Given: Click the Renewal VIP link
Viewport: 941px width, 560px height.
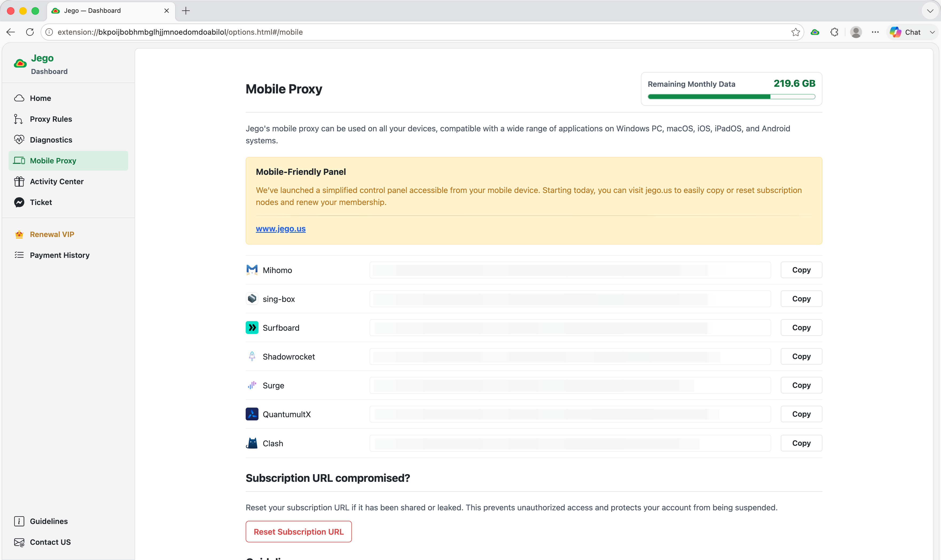Looking at the screenshot, I should 68,234.
